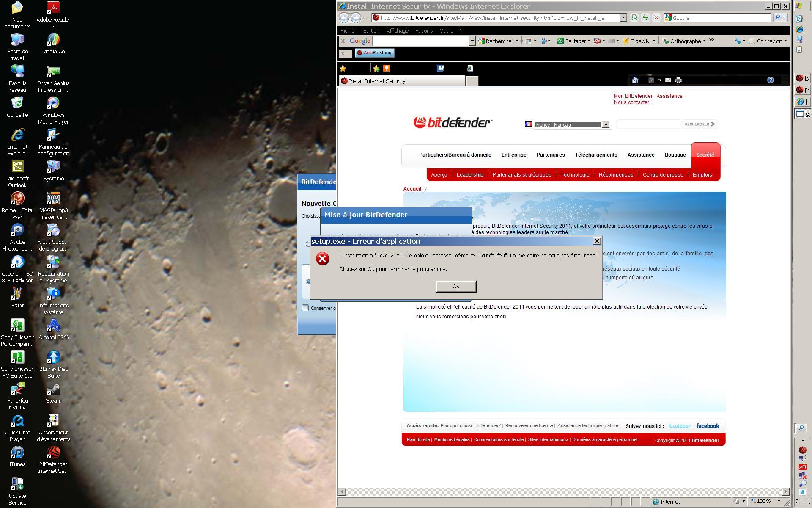Click the yellow Favorites star icon
This screenshot has height=508, width=812.
(x=343, y=68)
